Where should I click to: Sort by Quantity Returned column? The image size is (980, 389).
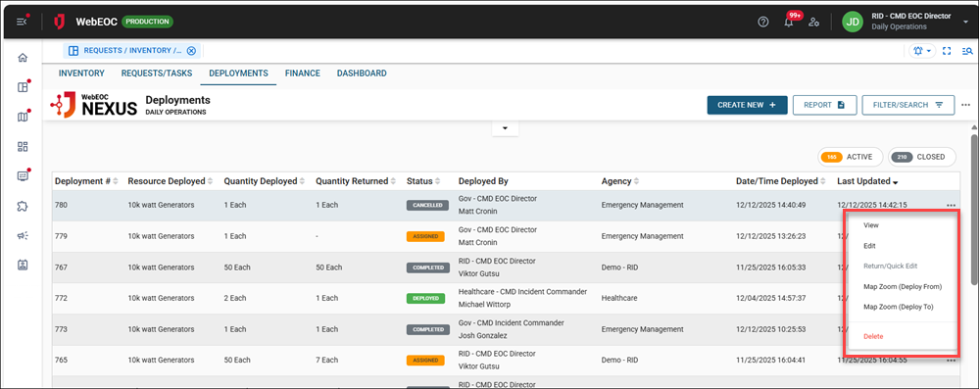(x=357, y=181)
